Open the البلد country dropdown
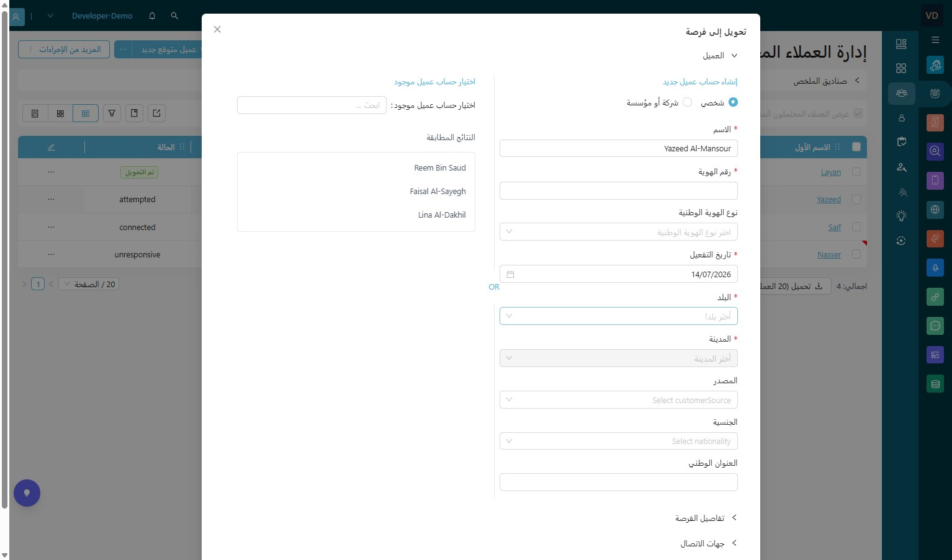This screenshot has width=952, height=560. click(619, 316)
